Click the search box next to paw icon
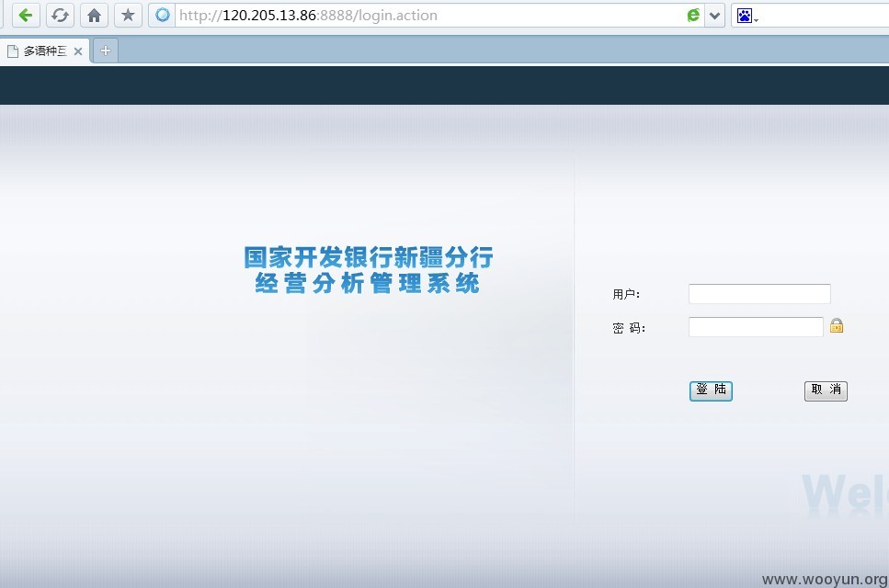889x588 pixels. click(x=825, y=16)
